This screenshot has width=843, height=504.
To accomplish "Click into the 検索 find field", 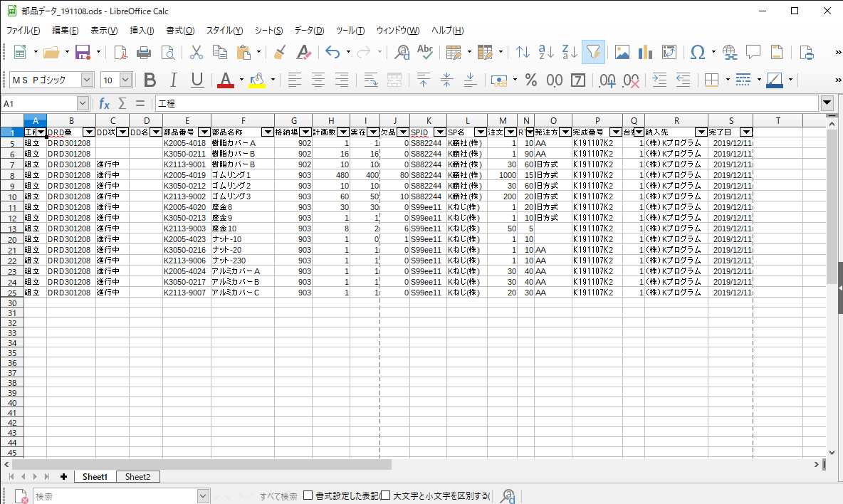I will 115,496.
